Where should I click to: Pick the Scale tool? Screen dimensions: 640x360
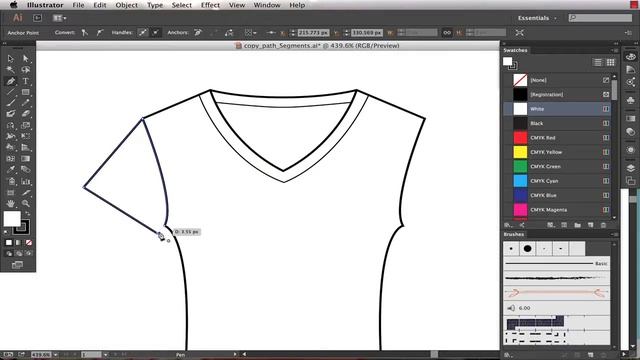(x=26, y=125)
